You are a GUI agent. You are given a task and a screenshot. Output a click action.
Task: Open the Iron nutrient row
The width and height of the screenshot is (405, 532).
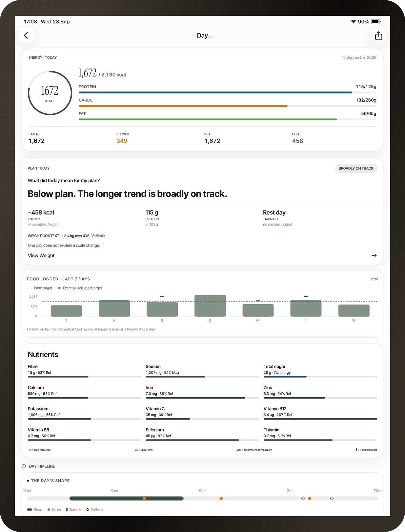202,392
